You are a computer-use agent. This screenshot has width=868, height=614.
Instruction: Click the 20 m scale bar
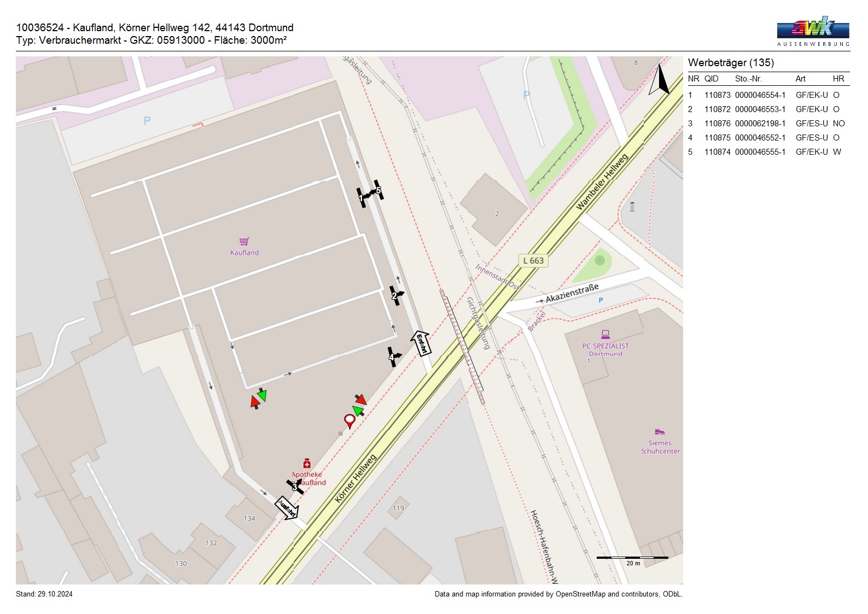pos(632,558)
